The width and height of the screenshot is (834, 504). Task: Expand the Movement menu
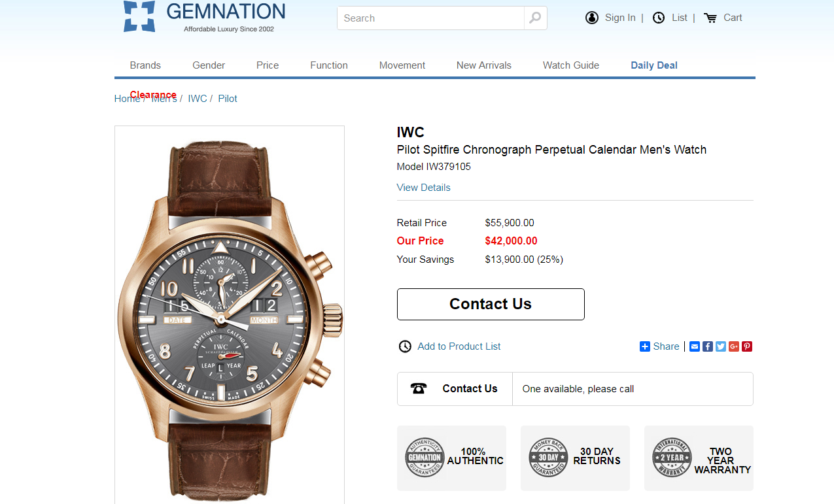click(402, 65)
